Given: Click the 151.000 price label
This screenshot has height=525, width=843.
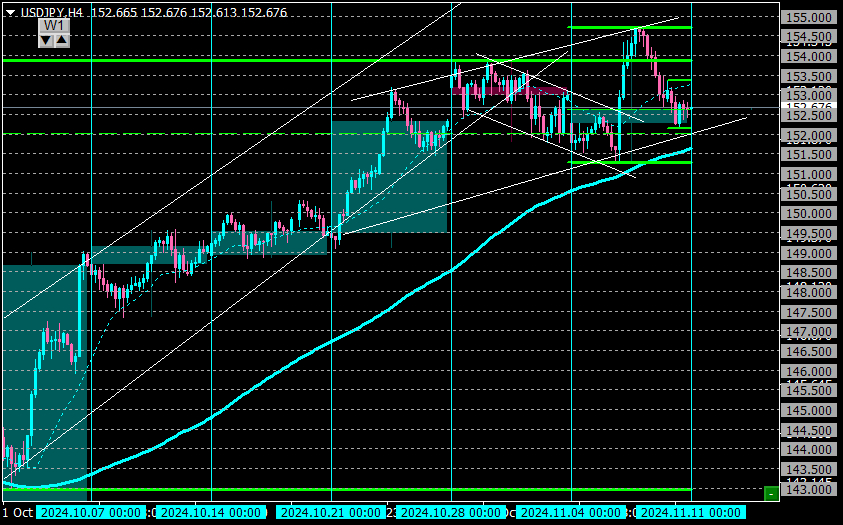Looking at the screenshot, I should 809,175.
